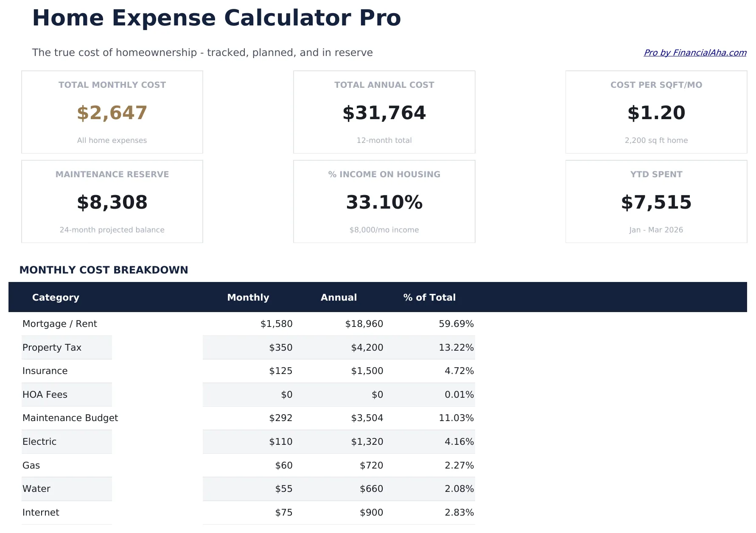Click the % of Total column header

pyautogui.click(x=429, y=297)
